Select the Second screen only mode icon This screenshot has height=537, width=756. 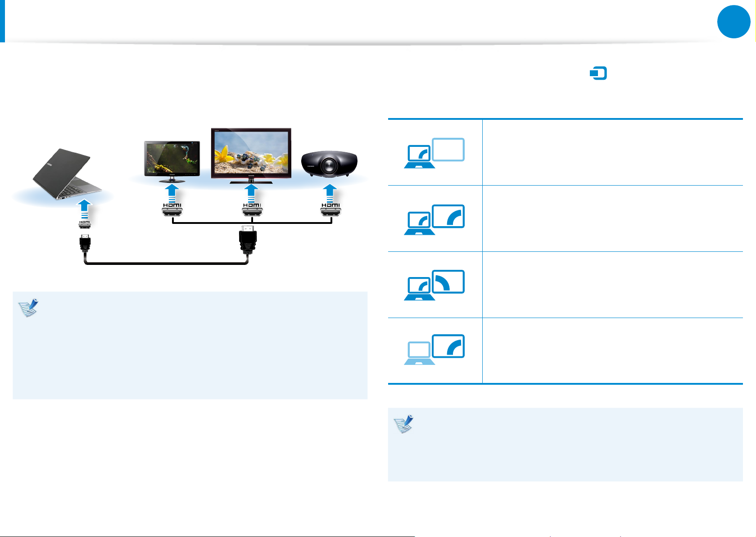[x=434, y=350]
